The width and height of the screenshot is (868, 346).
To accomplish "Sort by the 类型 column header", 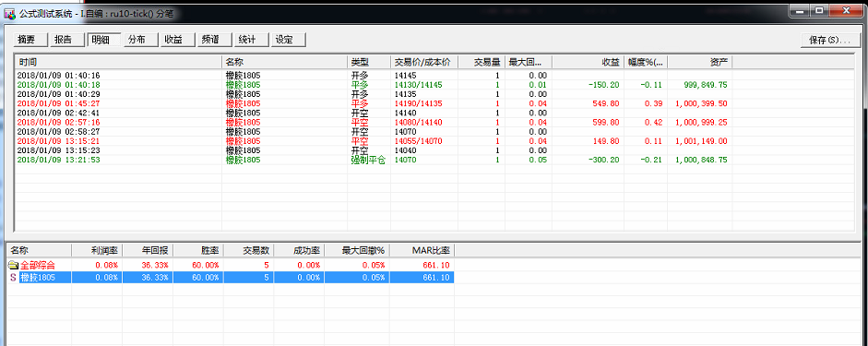I will (369, 62).
